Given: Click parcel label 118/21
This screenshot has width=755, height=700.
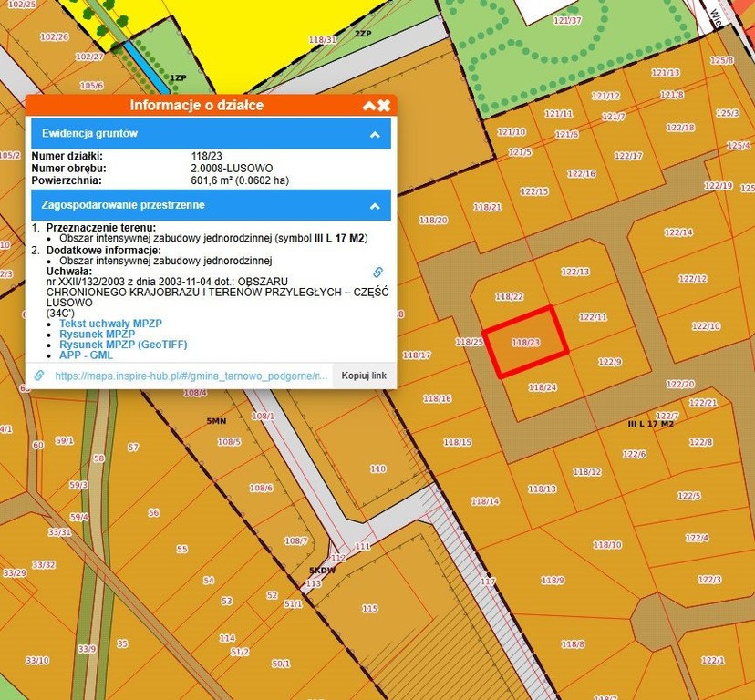Looking at the screenshot, I should [487, 207].
